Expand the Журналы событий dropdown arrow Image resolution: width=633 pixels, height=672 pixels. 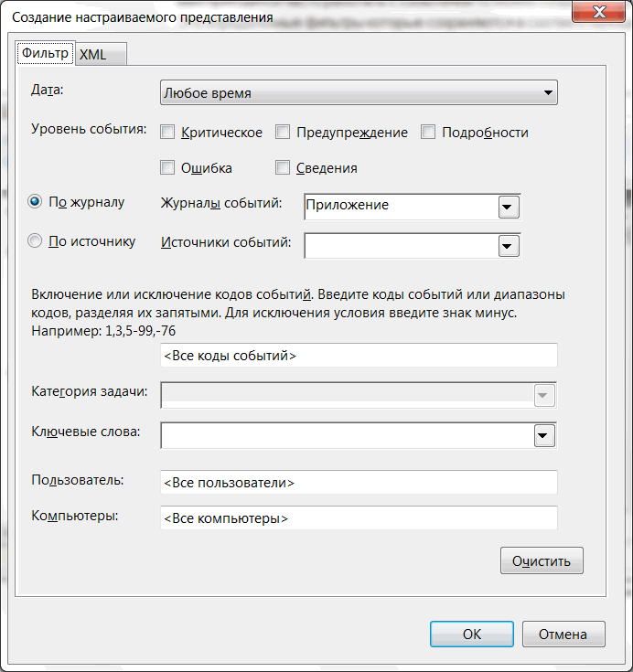[x=509, y=207]
